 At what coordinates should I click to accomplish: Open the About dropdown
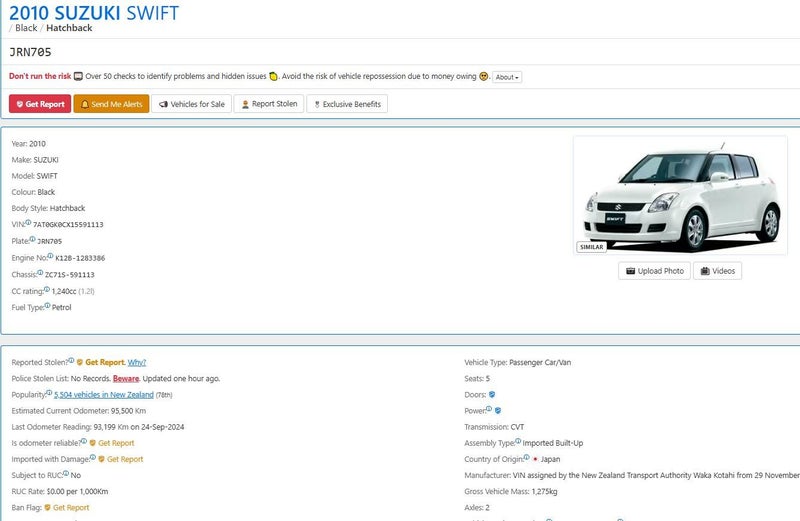point(507,77)
